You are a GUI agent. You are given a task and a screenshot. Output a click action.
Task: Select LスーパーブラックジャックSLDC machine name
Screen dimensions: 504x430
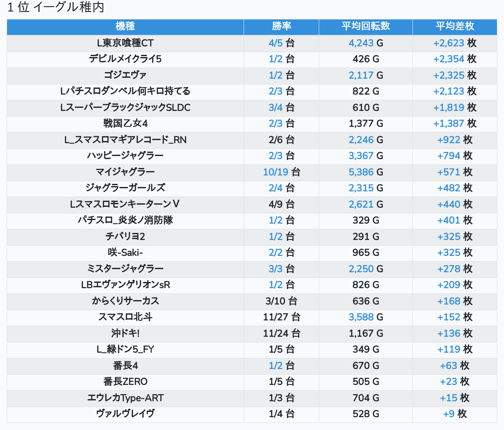pos(125,107)
